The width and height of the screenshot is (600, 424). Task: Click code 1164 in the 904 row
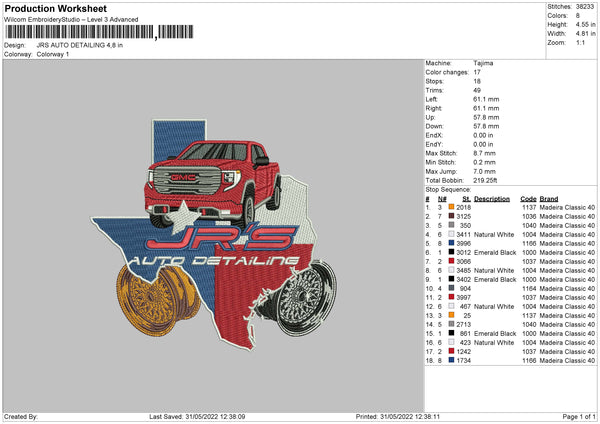529,289
